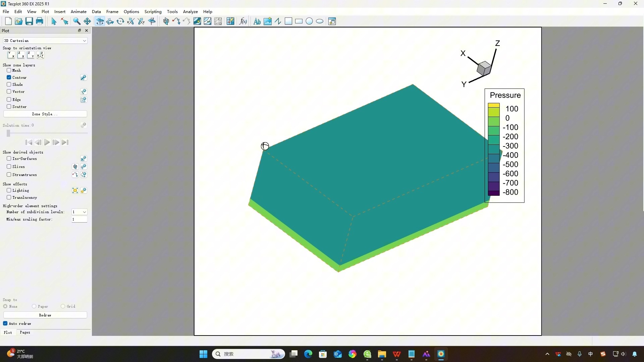Image resolution: width=644 pixels, height=362 pixels.
Task: Open the f(x) data alter tool
Action: click(243, 21)
